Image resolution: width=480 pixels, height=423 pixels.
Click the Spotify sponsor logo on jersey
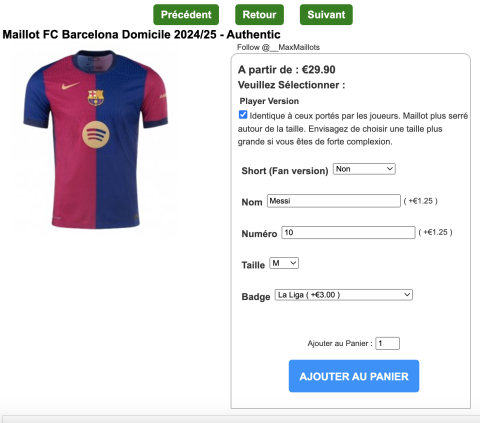click(x=96, y=134)
